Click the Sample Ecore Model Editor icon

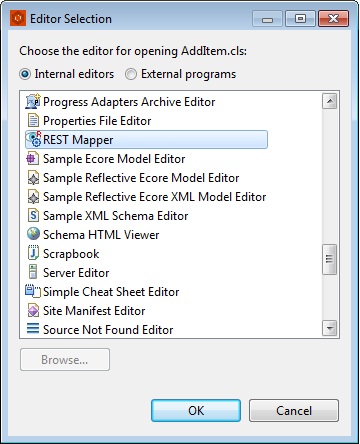[x=32, y=158]
